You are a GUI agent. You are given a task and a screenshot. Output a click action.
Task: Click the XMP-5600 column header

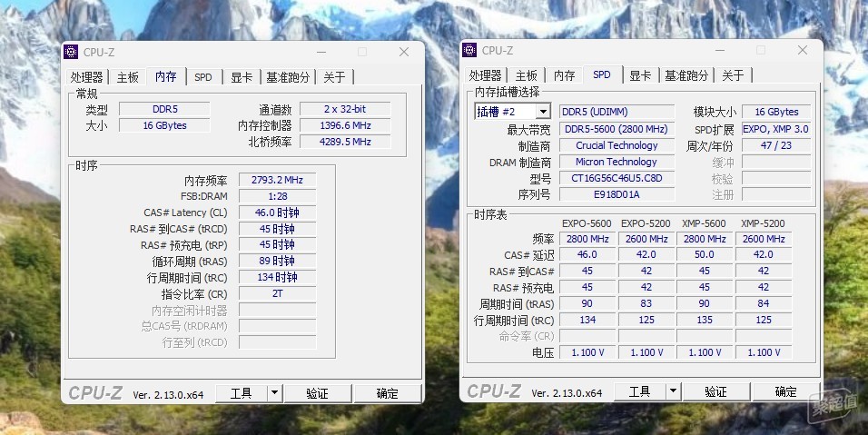point(704,223)
